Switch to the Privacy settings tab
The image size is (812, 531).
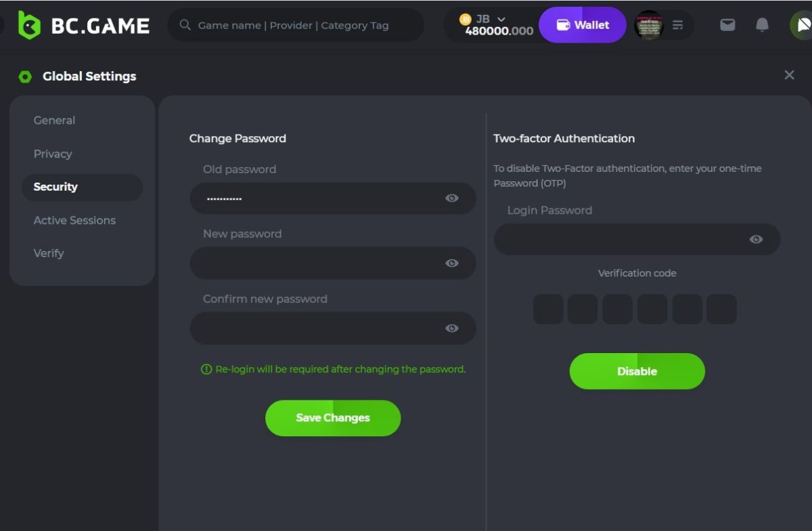click(53, 154)
